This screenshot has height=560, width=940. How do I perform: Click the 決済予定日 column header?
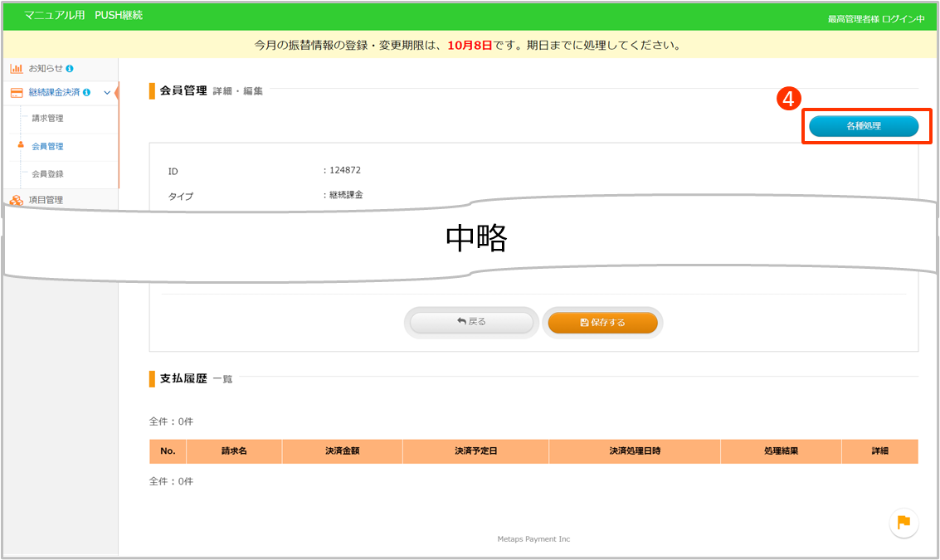(x=475, y=451)
